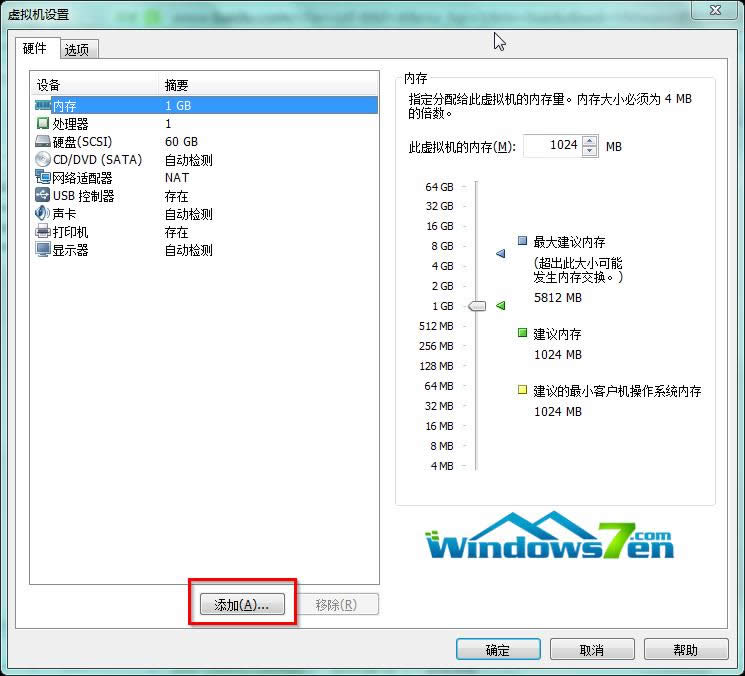Select the 内存 memory device icon

(43, 105)
